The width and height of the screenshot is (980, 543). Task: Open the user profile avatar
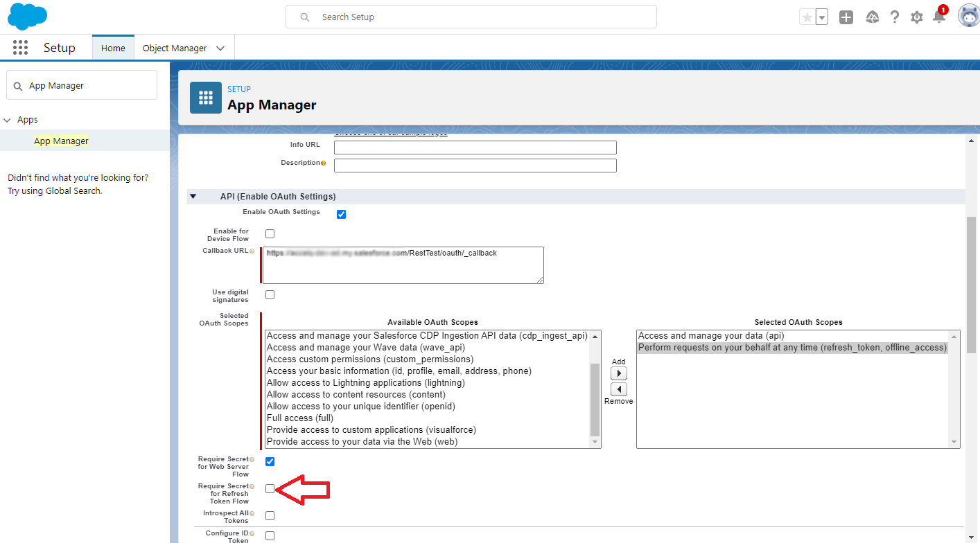968,16
